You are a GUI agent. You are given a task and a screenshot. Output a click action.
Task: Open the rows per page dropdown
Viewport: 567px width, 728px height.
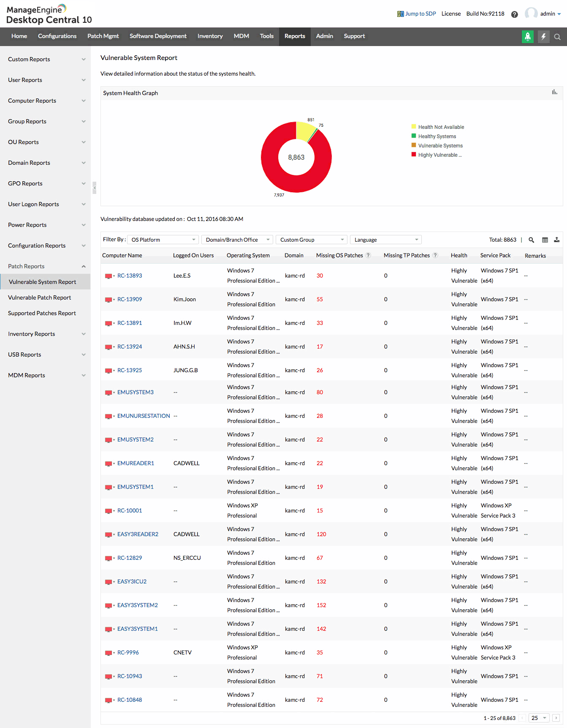[539, 718]
